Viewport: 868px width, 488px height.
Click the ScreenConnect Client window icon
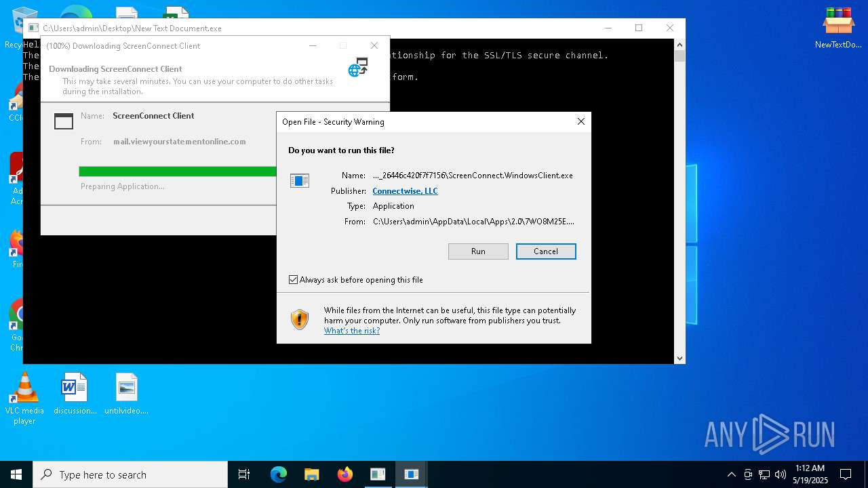[x=64, y=121]
